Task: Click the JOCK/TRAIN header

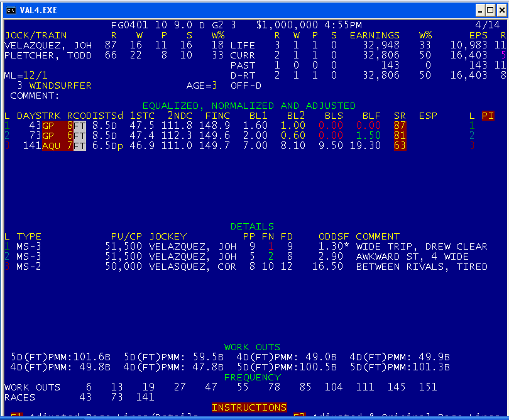Action: [36, 35]
